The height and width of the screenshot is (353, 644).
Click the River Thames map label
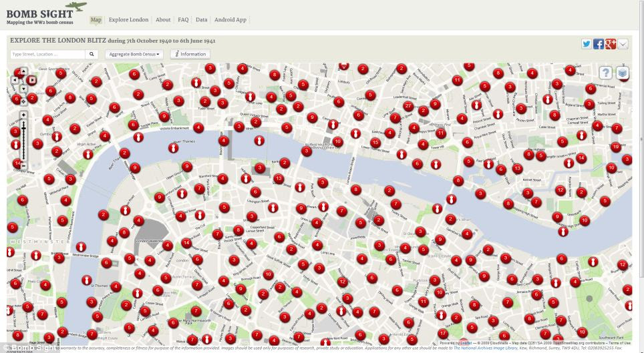[x=184, y=141]
